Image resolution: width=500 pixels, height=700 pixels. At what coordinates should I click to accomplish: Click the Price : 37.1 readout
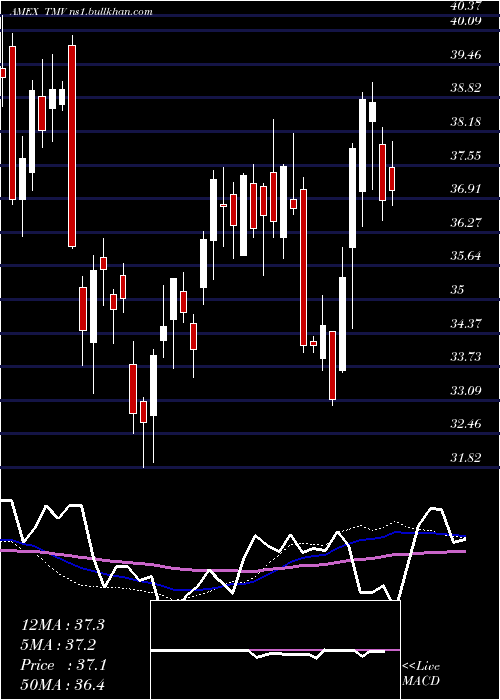coord(63,665)
